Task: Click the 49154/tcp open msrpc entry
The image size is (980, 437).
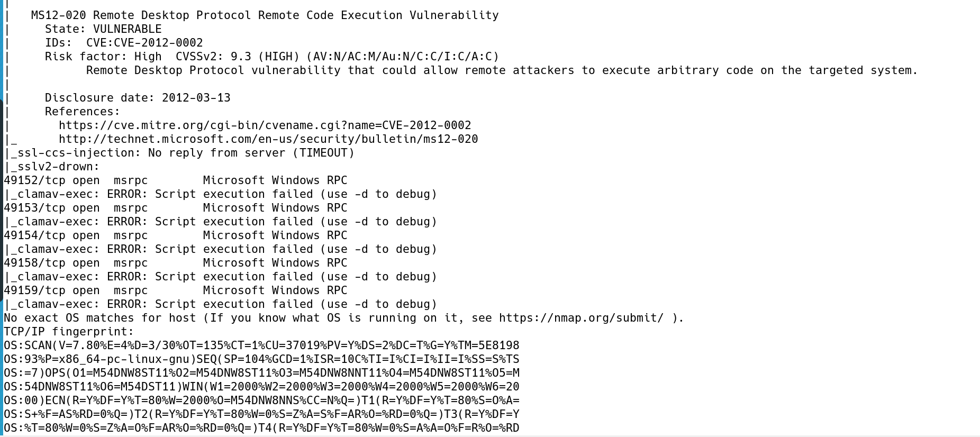Action: coord(176,235)
